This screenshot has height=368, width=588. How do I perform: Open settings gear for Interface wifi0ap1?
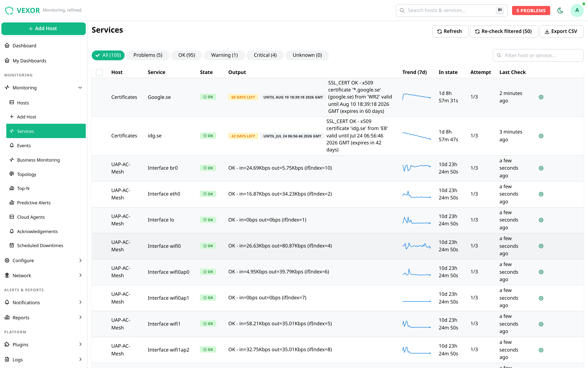(x=541, y=298)
